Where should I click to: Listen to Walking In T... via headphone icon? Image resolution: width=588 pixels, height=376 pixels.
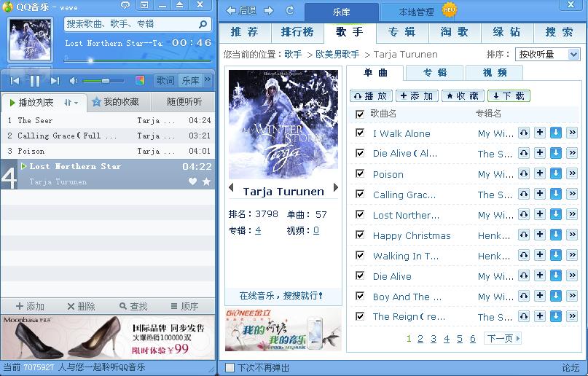point(524,255)
